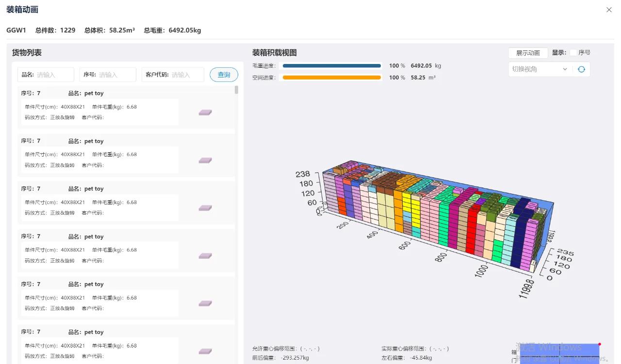Click the blue 毛重进度 progress bar
621x364 pixels.
pyautogui.click(x=331, y=65)
